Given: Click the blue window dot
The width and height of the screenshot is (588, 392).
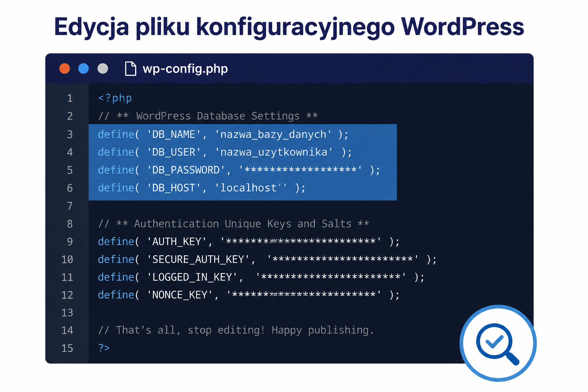Looking at the screenshot, I should click(x=83, y=69).
